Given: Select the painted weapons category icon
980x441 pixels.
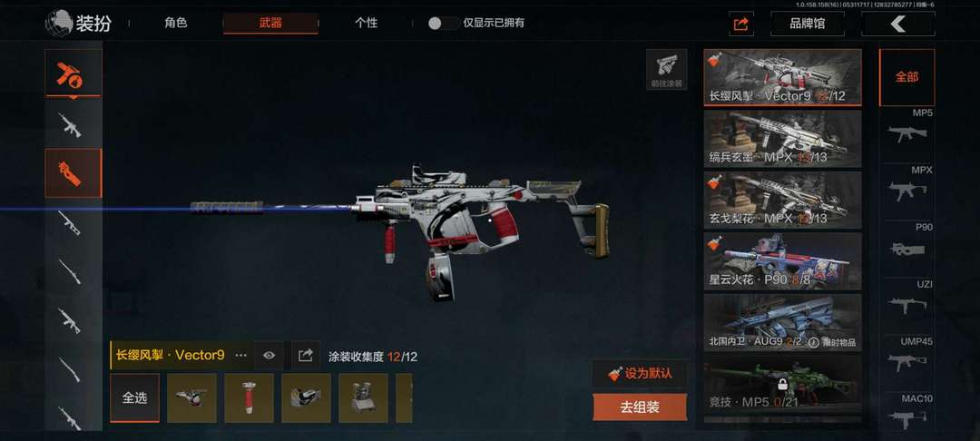Looking at the screenshot, I should click(73, 73).
